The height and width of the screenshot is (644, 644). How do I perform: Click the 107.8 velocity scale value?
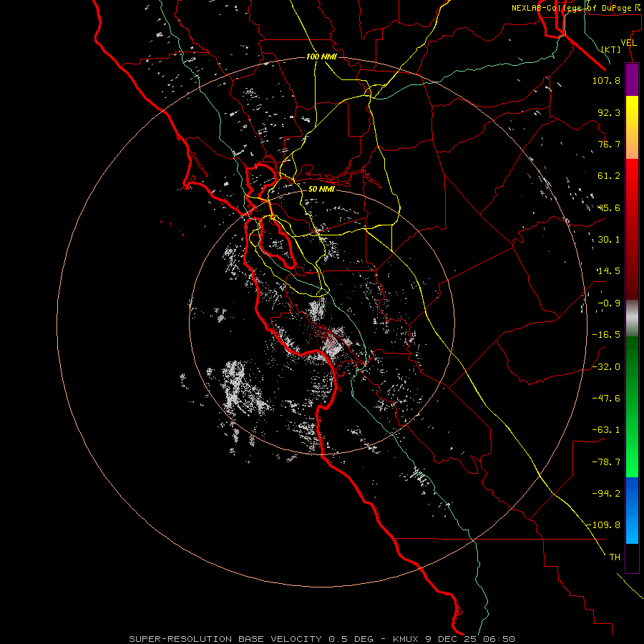coord(606,80)
